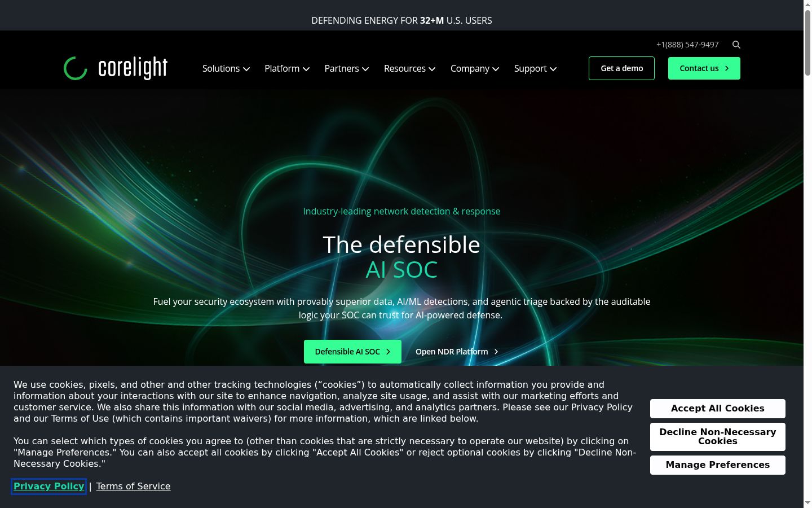The image size is (812, 508).
Task: Click the scrollbar up arrow
Action: (x=807, y=5)
